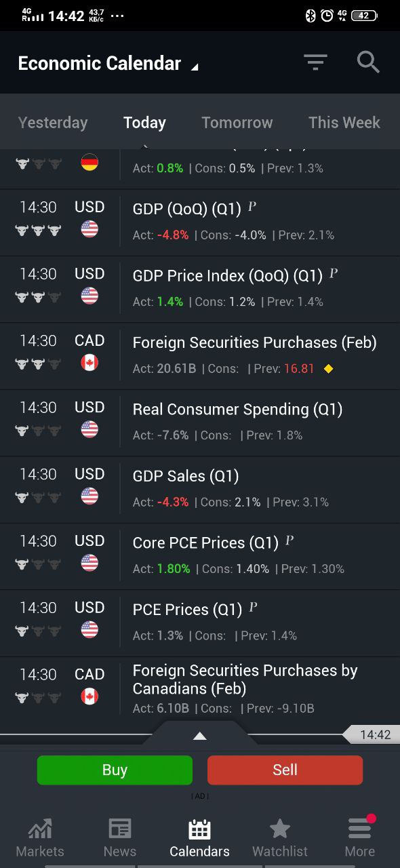The image size is (400, 868).
Task: Open the Real Consumer Spending (Q1) event
Action: pos(200,422)
